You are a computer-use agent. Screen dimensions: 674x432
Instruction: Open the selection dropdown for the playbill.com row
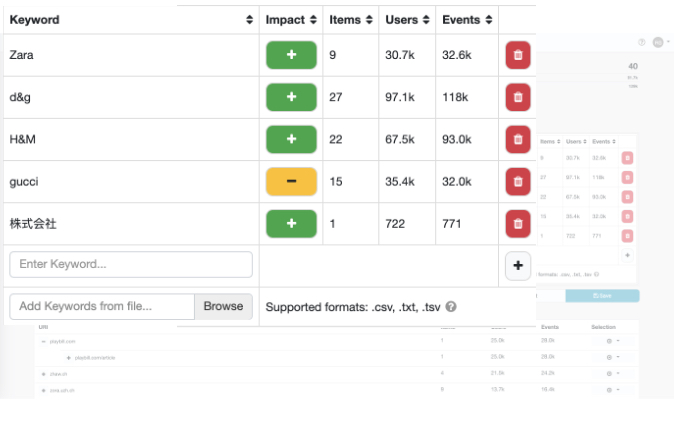[x=613, y=341]
